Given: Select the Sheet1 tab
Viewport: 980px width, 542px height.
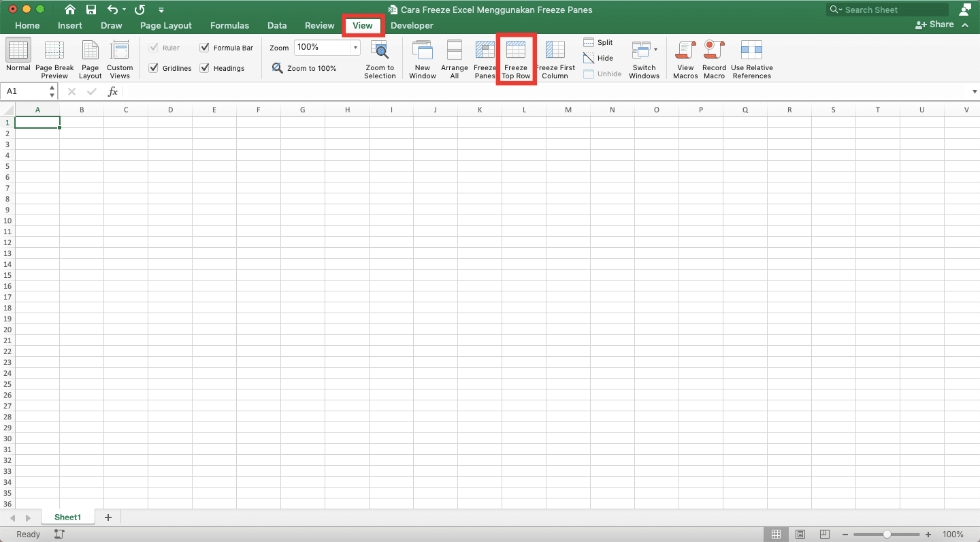Looking at the screenshot, I should [68, 517].
